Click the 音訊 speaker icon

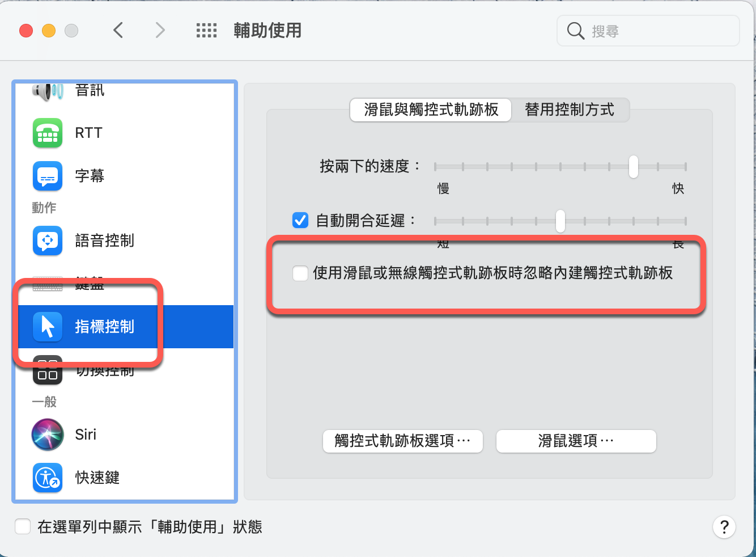pyautogui.click(x=48, y=91)
